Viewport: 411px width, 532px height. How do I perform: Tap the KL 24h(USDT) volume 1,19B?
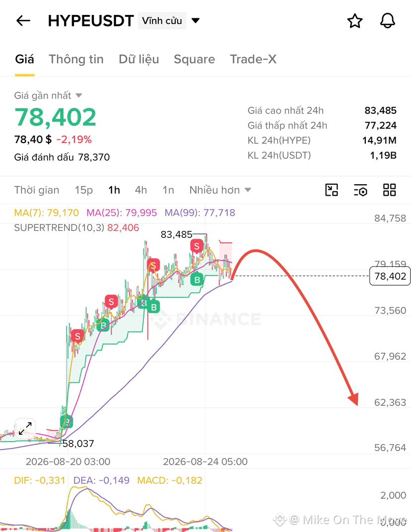tap(383, 155)
